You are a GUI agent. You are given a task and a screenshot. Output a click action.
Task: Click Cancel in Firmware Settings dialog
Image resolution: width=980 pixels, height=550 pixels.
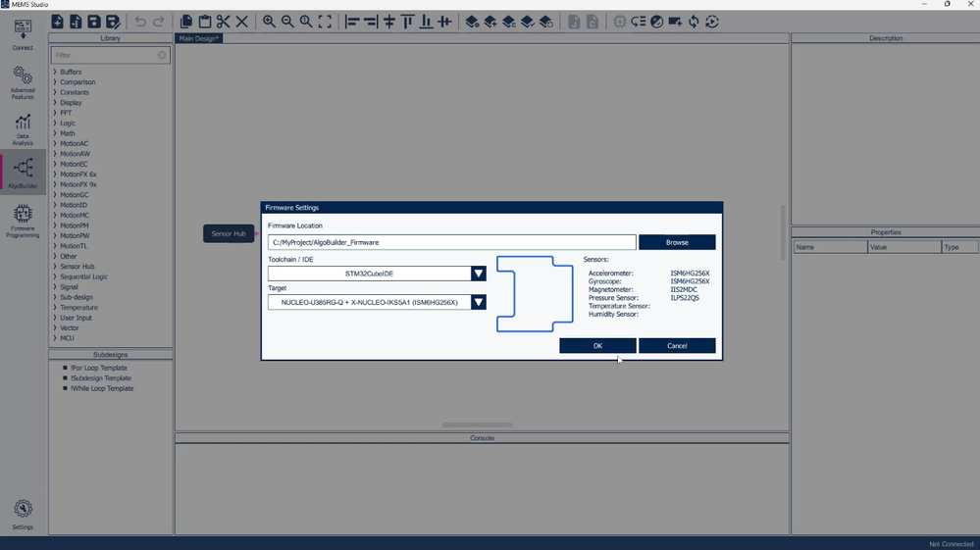pyautogui.click(x=677, y=346)
